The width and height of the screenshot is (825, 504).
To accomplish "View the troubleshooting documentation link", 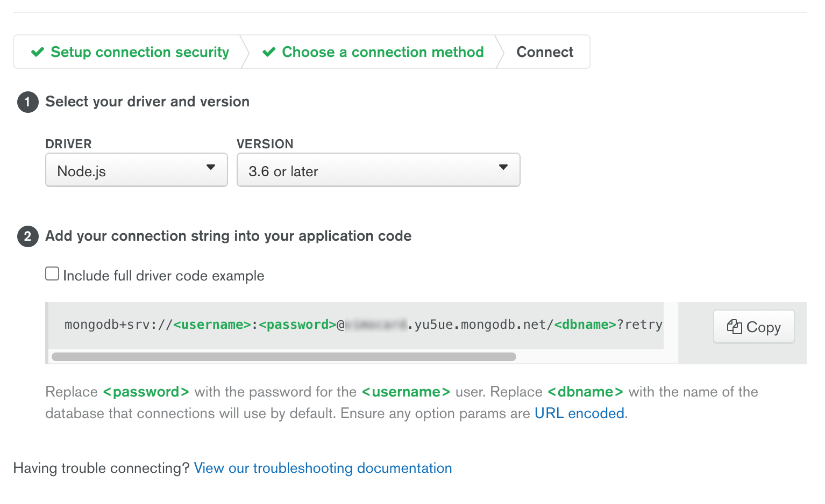I will click(323, 468).
